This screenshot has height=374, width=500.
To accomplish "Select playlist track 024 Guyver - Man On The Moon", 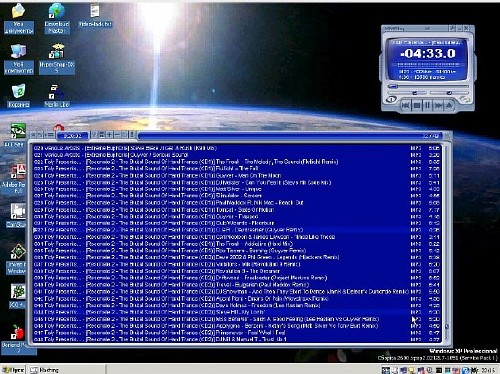I will [237, 175].
